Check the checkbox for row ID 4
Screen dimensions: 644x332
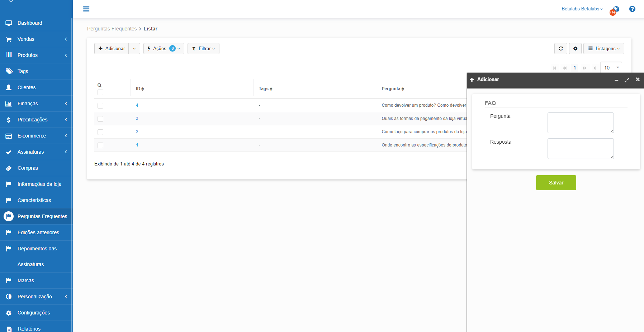click(100, 106)
